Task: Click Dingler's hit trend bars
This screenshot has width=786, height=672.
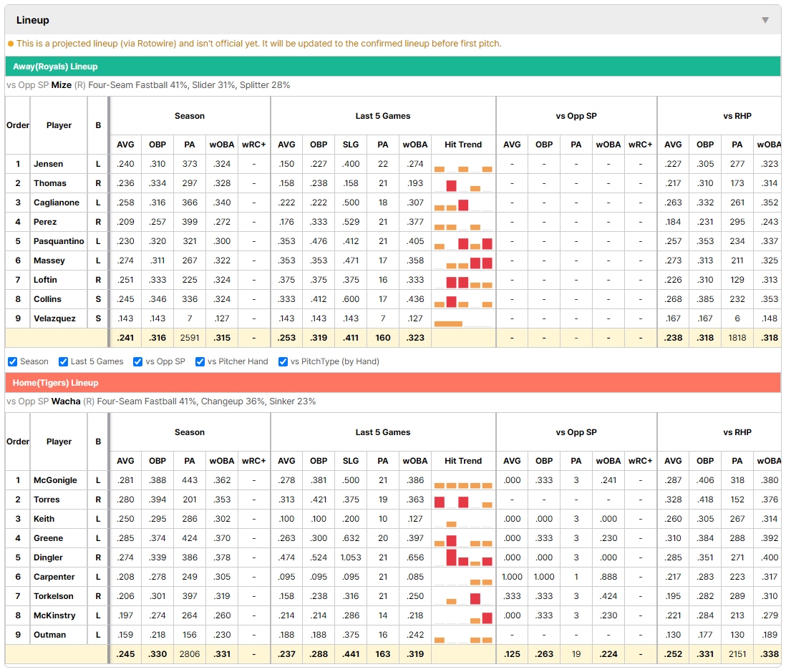Action: [463, 557]
